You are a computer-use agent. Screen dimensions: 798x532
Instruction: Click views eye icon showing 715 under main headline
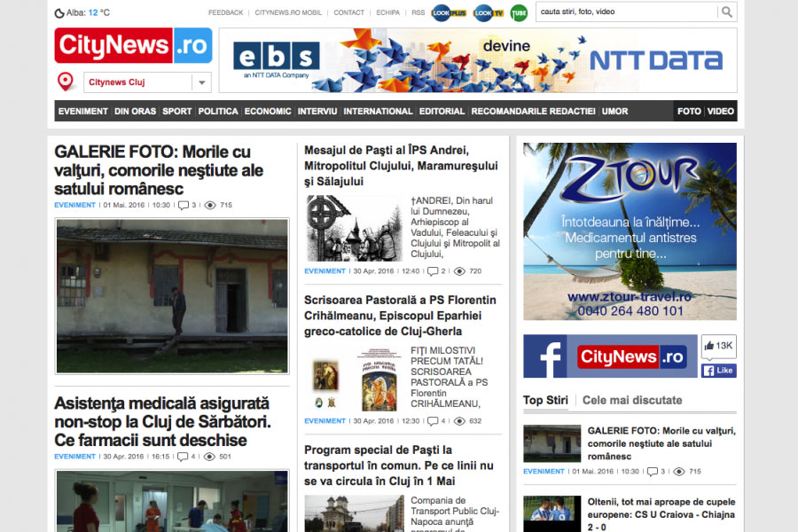pos(210,205)
